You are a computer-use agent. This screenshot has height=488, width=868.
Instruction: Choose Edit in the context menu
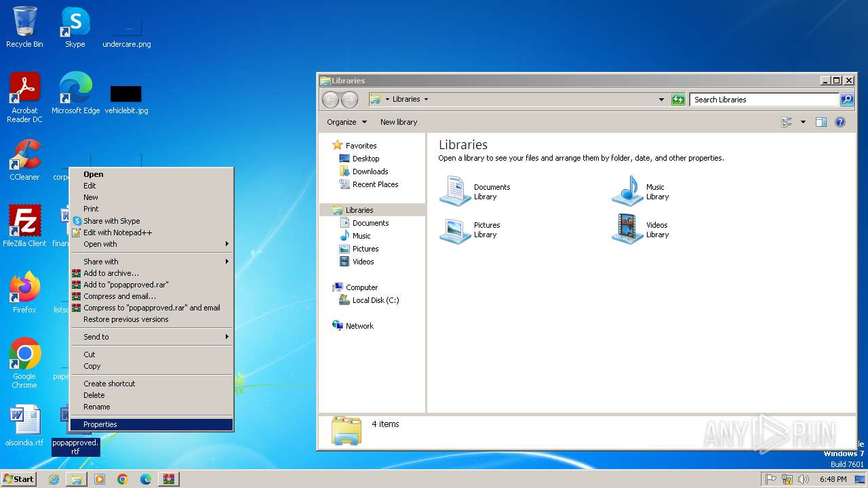coord(152,186)
